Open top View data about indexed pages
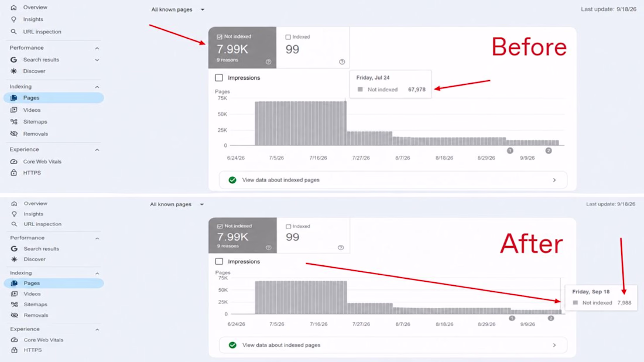 pyautogui.click(x=393, y=180)
